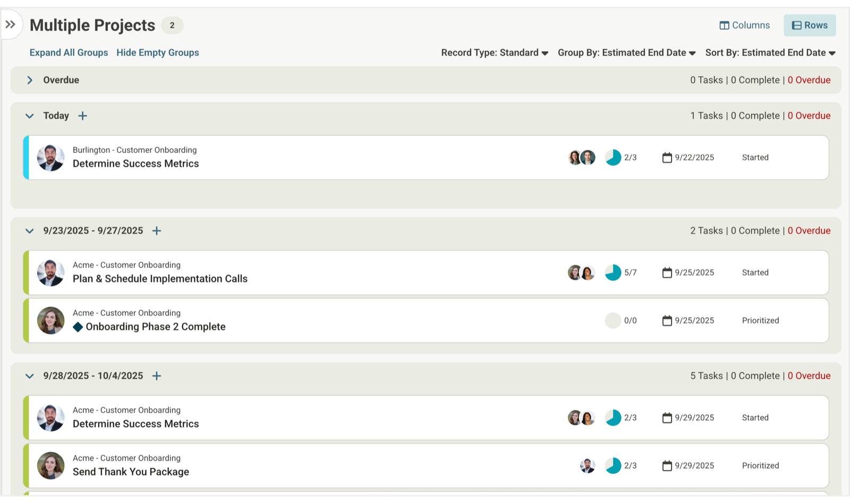Add task to 9/23/2025 - 9/27/2025 group
Viewport: 850px width, 504px height.
point(157,230)
